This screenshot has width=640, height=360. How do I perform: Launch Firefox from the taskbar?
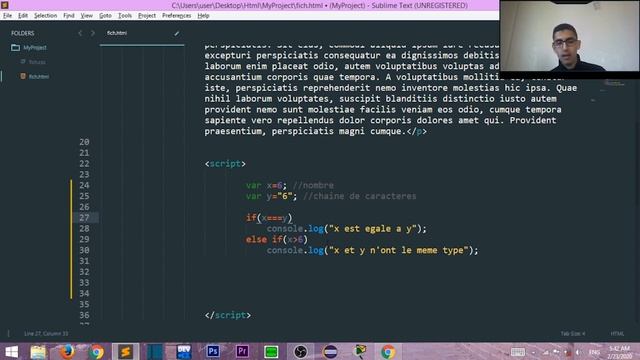67,351
